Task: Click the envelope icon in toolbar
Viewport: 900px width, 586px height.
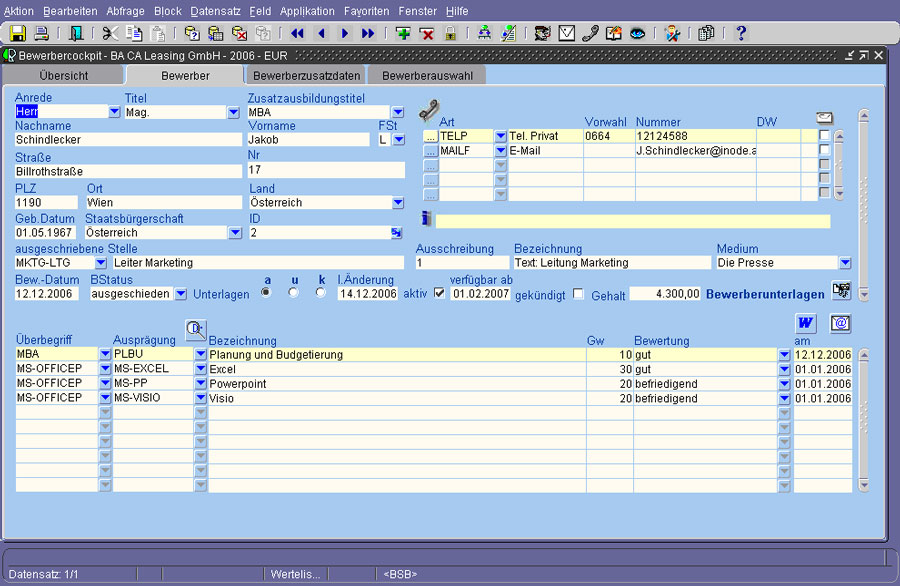Action: [567, 33]
